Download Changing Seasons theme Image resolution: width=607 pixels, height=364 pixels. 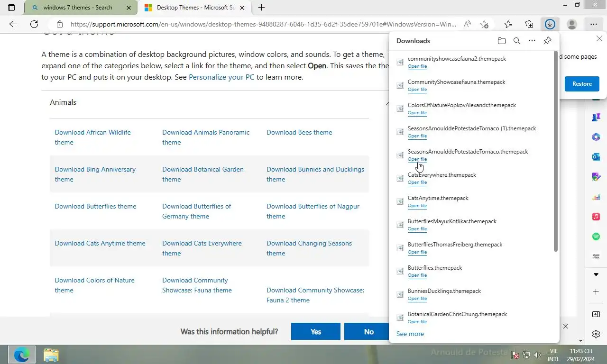click(x=309, y=248)
